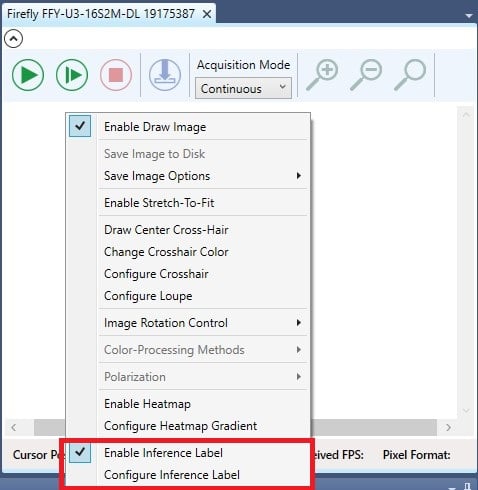Click the horizontal scrollbar right arrow

[449, 427]
